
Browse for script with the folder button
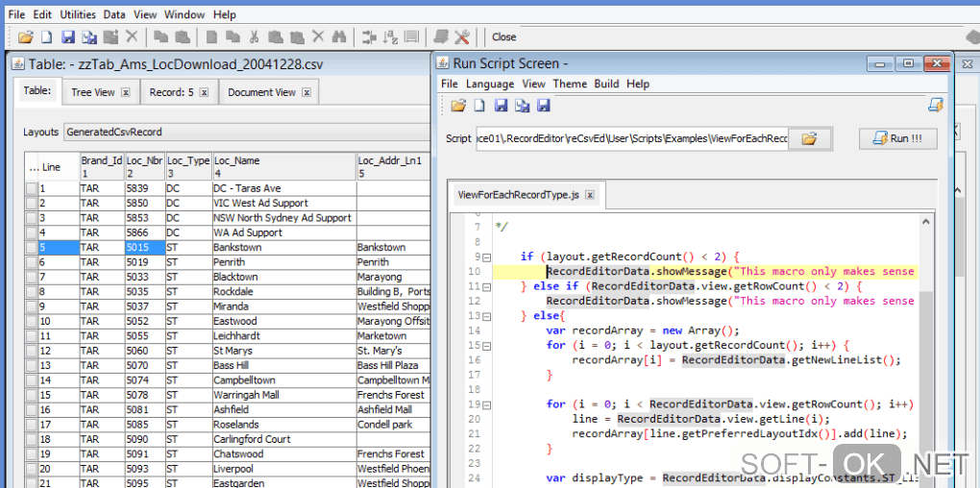click(809, 138)
